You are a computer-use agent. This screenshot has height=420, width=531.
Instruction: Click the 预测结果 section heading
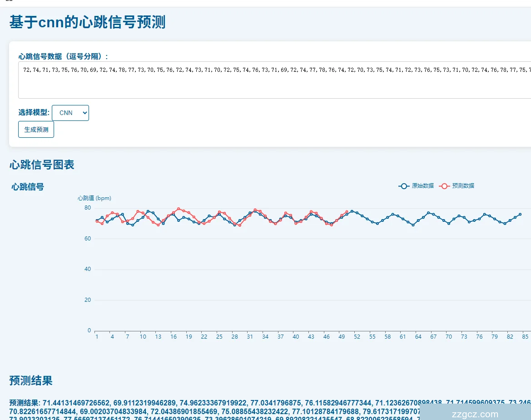click(31, 380)
